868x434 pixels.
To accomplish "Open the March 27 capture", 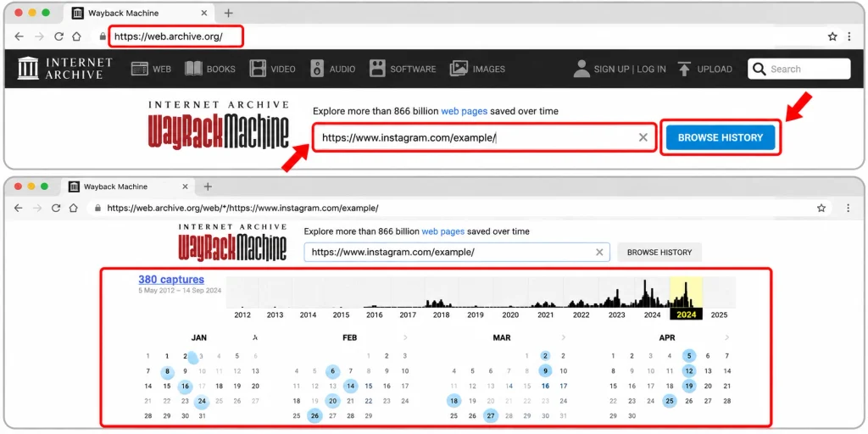I will (491, 415).
